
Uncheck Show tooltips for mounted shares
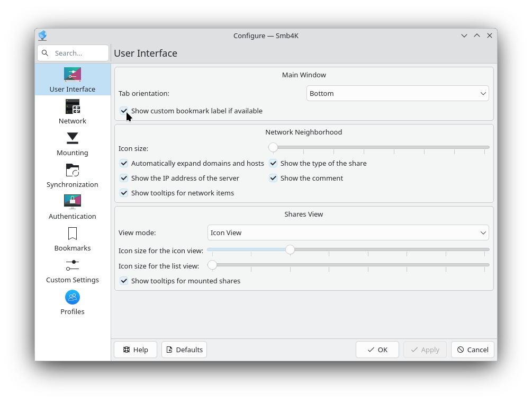click(x=124, y=281)
